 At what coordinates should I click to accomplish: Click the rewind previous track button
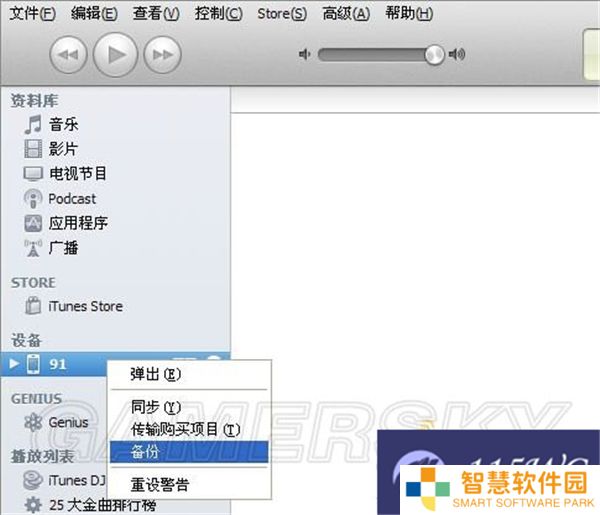68,55
